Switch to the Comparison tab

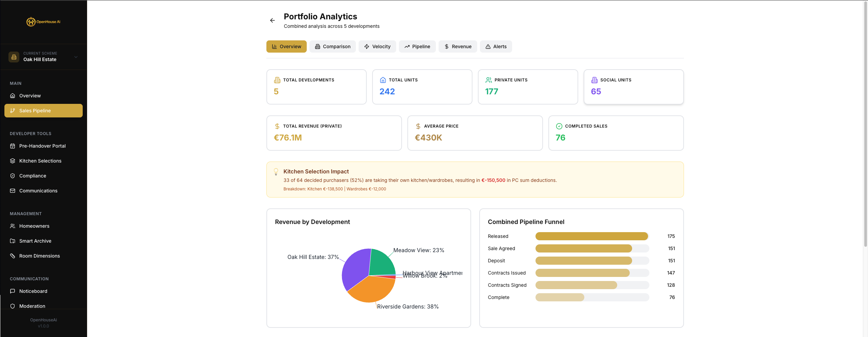[x=332, y=46]
